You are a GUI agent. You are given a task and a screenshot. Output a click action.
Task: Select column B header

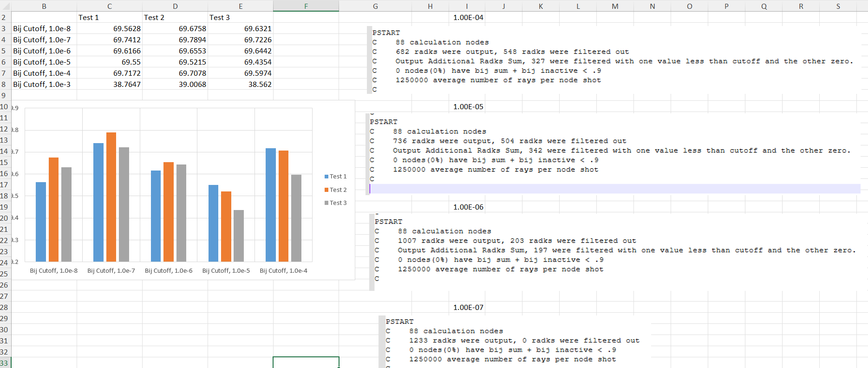[x=44, y=6]
